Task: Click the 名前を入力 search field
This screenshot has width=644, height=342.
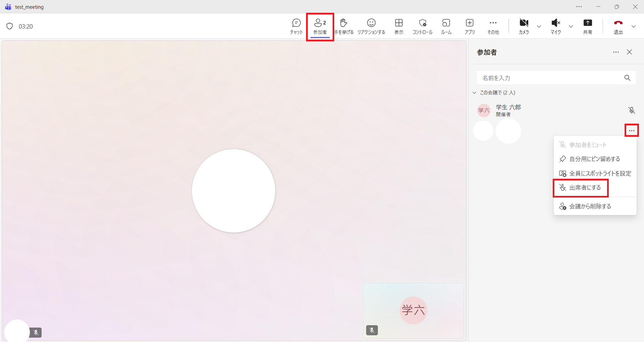Action: coord(550,78)
